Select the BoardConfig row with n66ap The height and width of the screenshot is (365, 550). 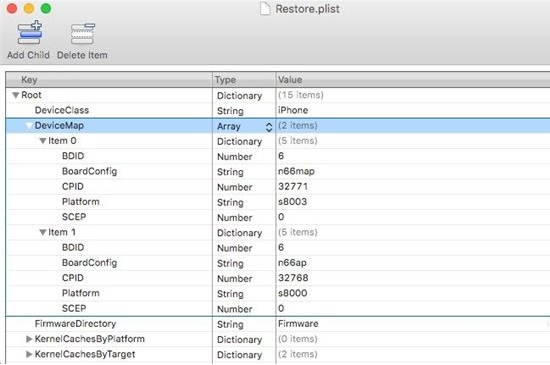click(278, 263)
